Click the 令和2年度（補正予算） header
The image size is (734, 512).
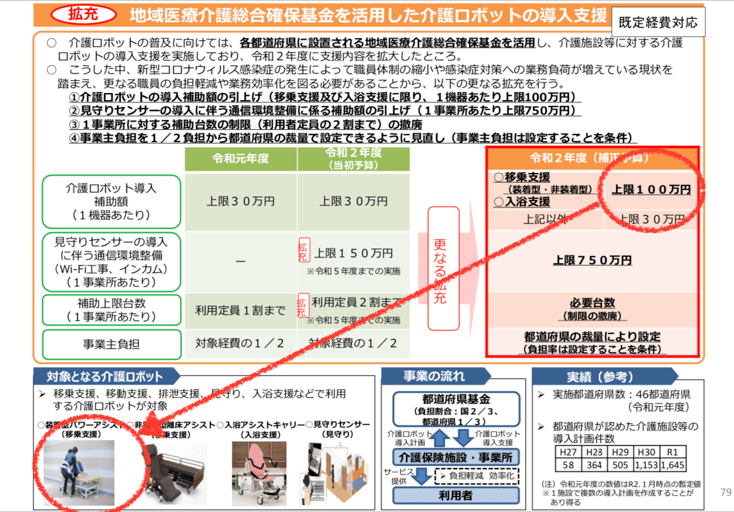[x=592, y=158]
